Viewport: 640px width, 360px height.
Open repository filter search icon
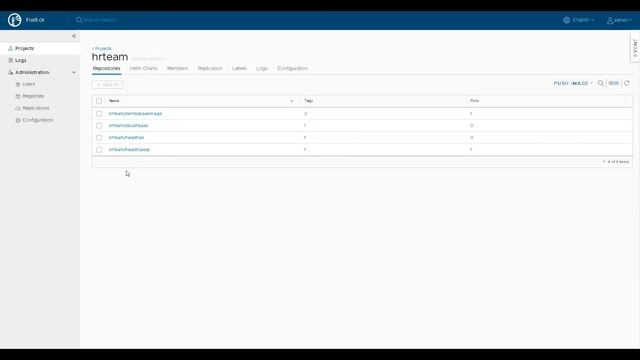(x=600, y=83)
